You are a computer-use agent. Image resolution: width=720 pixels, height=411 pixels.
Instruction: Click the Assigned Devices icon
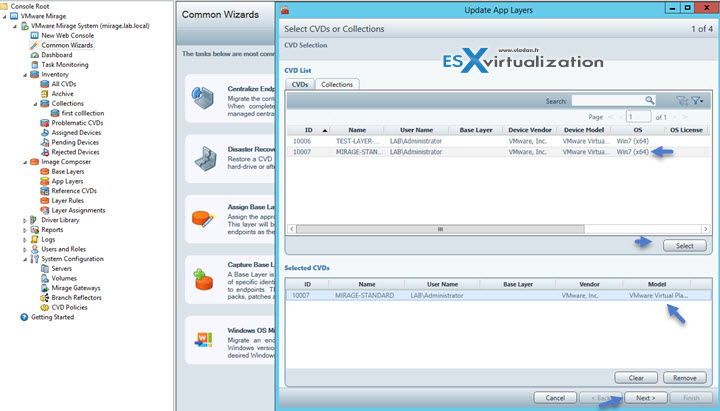[x=45, y=133]
